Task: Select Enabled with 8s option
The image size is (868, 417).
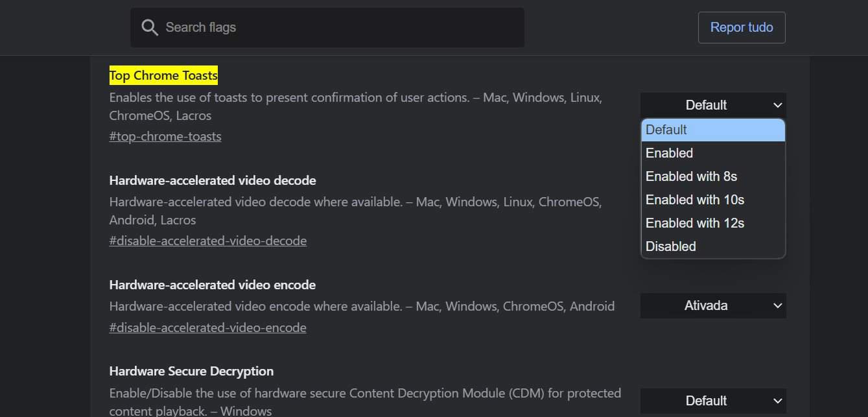Action: 712,176
